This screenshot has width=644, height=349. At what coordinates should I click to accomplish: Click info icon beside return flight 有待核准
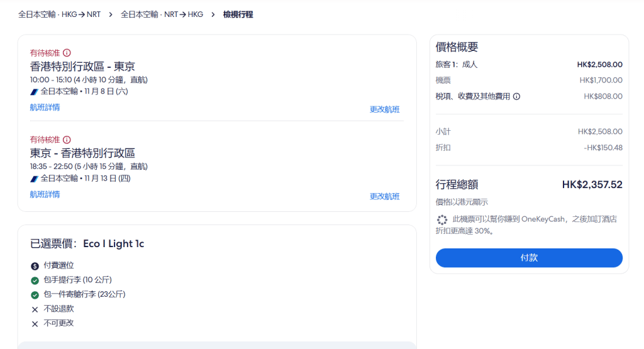click(x=67, y=140)
